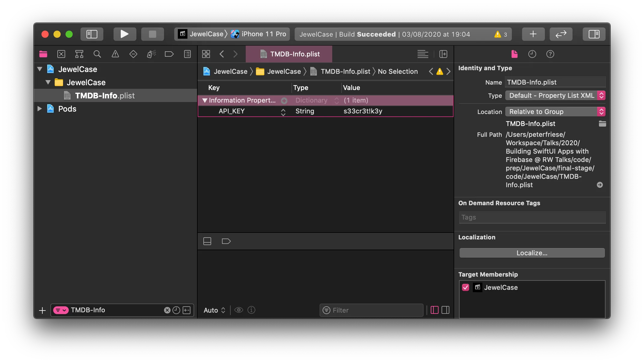Switch to the History inspector clock
The height and width of the screenshot is (363, 644).
(x=532, y=54)
